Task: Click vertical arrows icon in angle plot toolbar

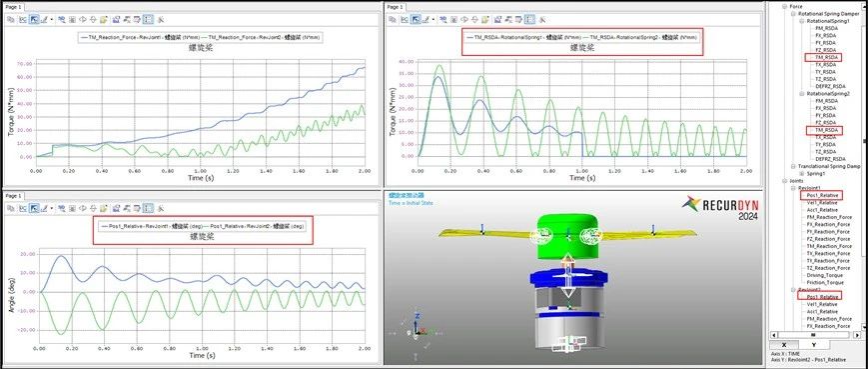Action: (93, 208)
